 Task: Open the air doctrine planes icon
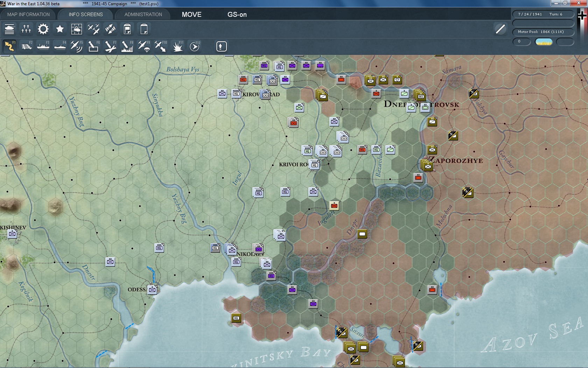93,29
